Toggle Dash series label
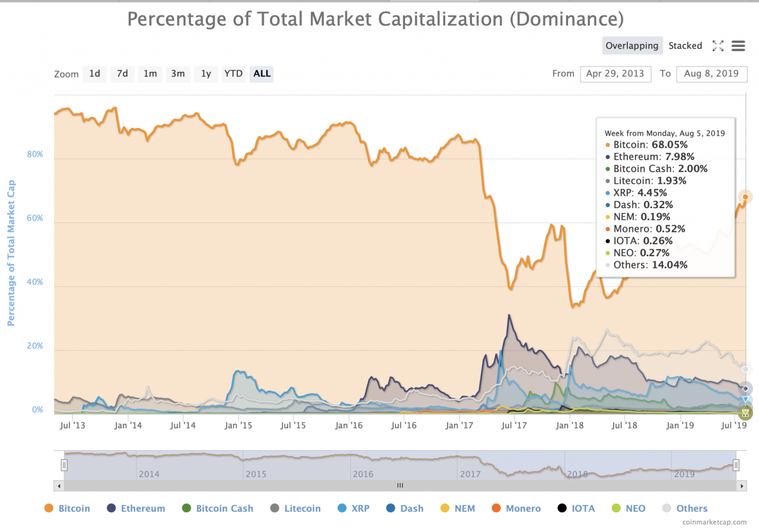The height and width of the screenshot is (532, 759). pos(412,508)
